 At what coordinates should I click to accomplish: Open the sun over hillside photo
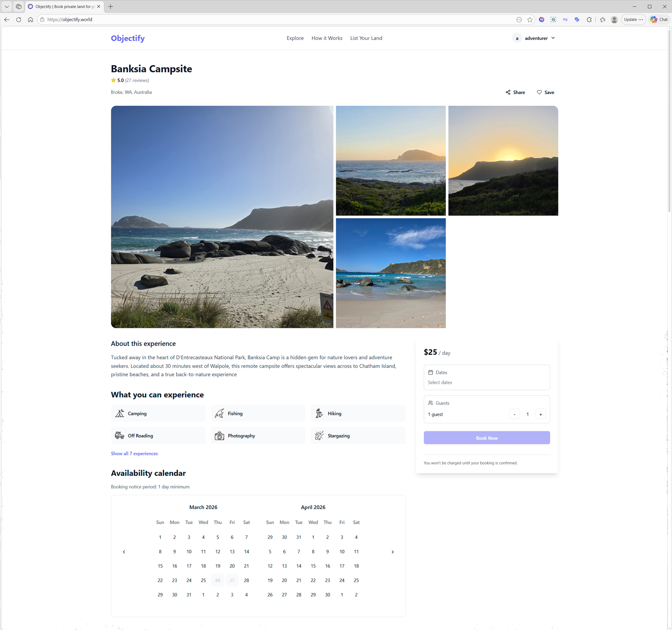point(503,161)
